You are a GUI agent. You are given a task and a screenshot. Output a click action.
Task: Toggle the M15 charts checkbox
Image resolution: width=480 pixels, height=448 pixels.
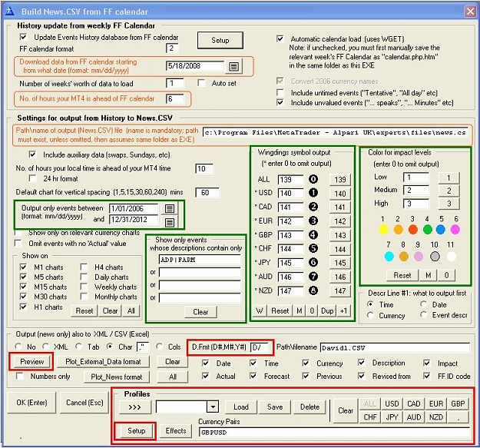23,287
